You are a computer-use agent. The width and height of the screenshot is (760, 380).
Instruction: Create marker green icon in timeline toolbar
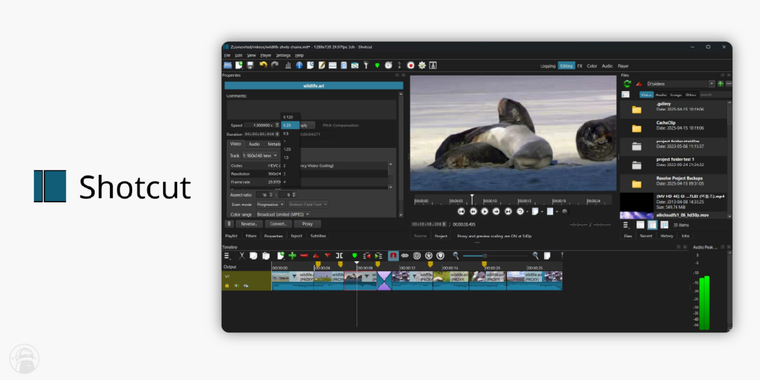pos(354,255)
